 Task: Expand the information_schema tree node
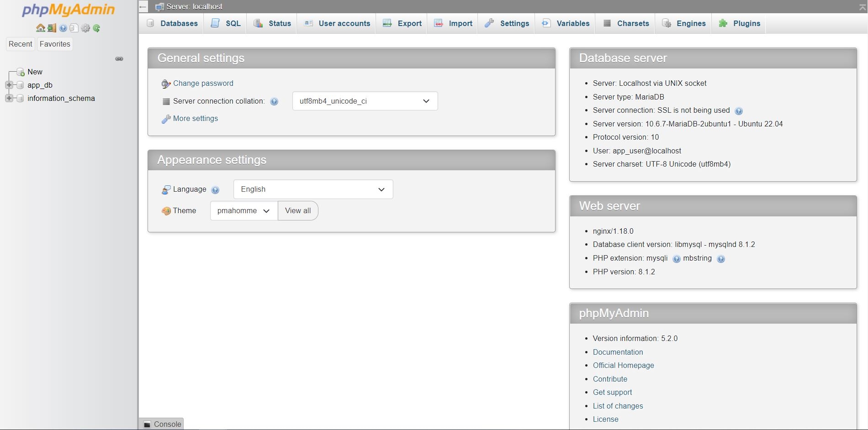[9, 98]
